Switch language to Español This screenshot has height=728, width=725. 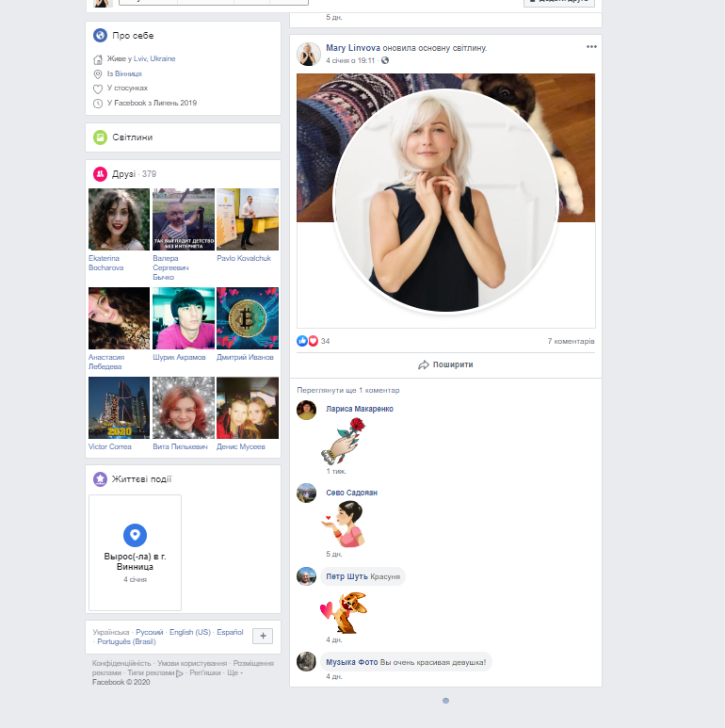230,632
